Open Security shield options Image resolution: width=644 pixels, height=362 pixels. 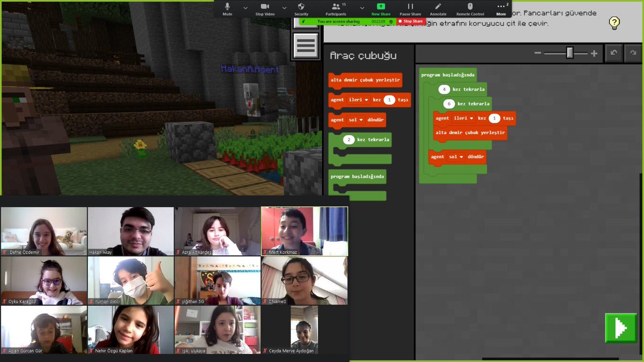301,9
